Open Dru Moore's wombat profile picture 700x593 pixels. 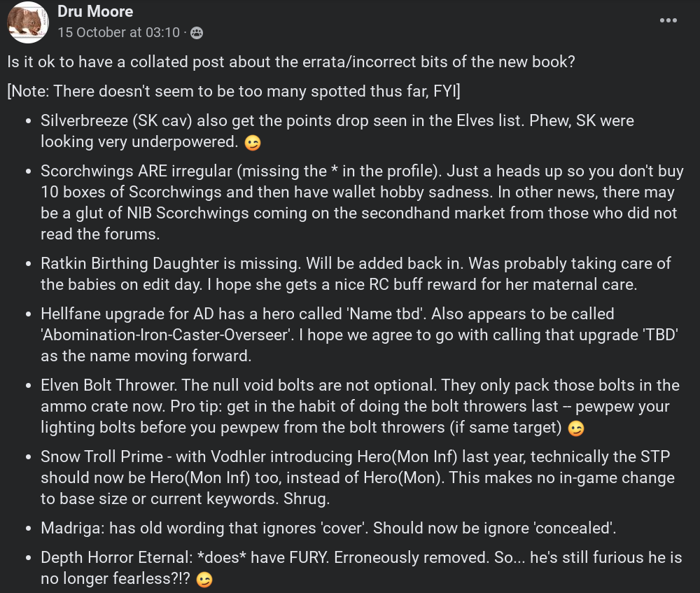[x=28, y=22]
